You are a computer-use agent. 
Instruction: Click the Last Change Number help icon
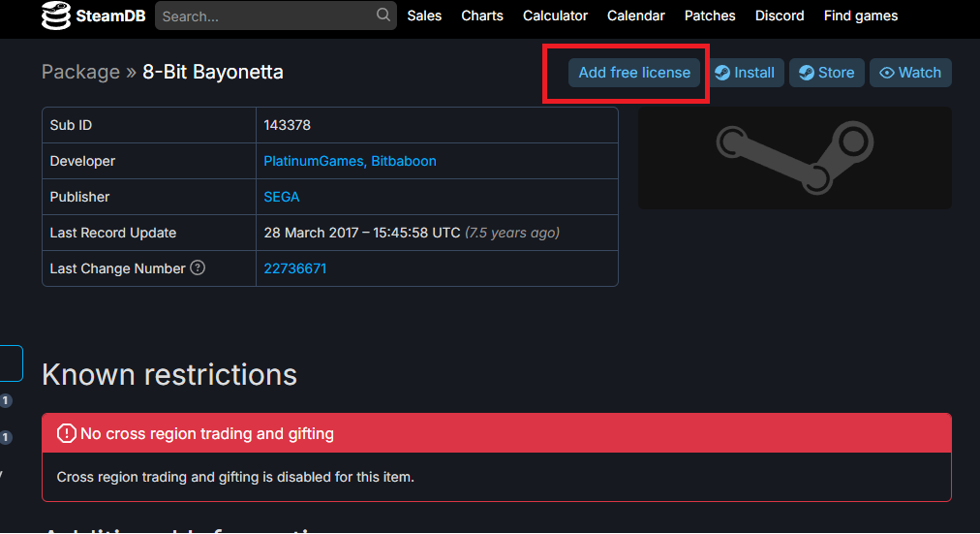pos(198,267)
